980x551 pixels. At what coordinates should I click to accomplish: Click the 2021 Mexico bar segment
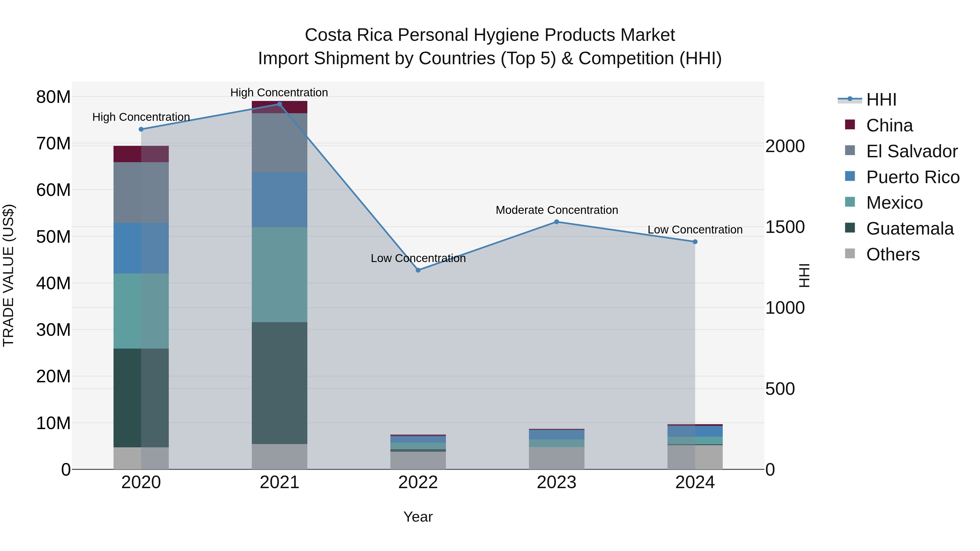[x=279, y=275]
